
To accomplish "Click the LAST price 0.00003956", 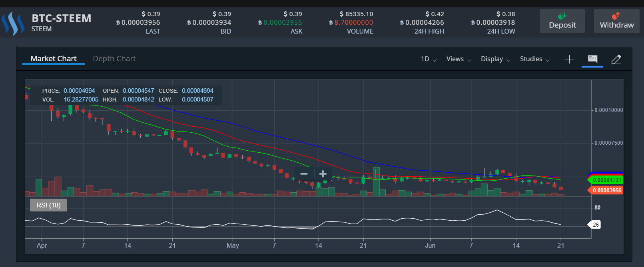I will pyautogui.click(x=138, y=23).
